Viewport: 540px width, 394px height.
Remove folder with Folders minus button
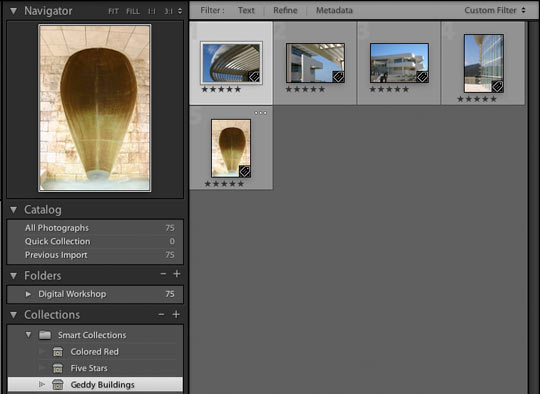(x=163, y=274)
